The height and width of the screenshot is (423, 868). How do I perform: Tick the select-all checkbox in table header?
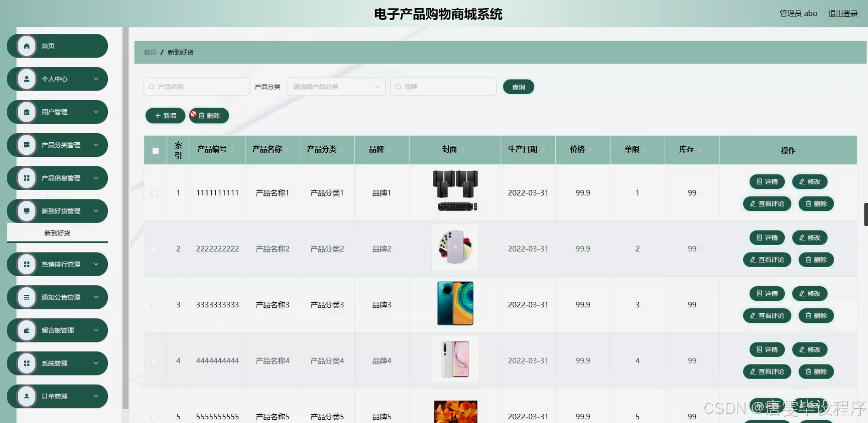pyautogui.click(x=155, y=150)
